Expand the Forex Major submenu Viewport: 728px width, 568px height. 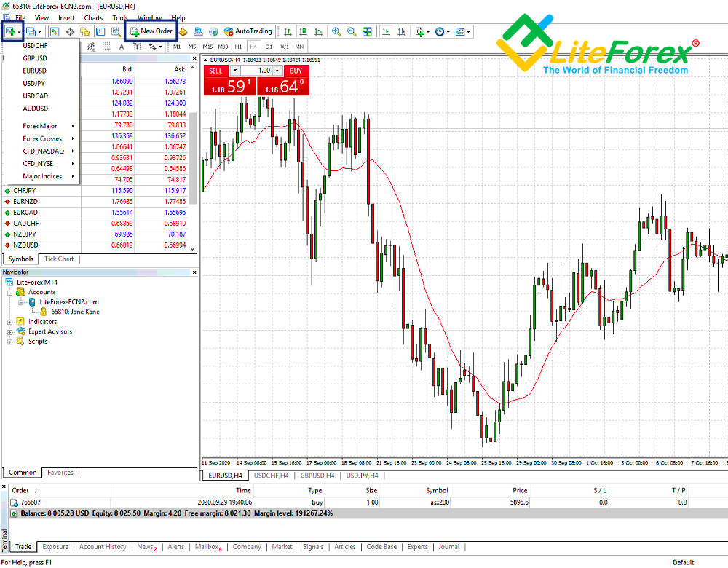pos(41,126)
